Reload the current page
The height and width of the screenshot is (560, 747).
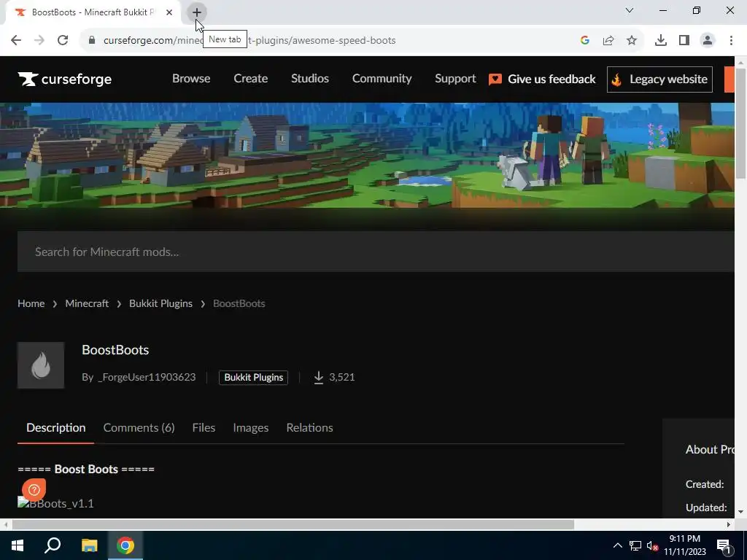coord(63,40)
